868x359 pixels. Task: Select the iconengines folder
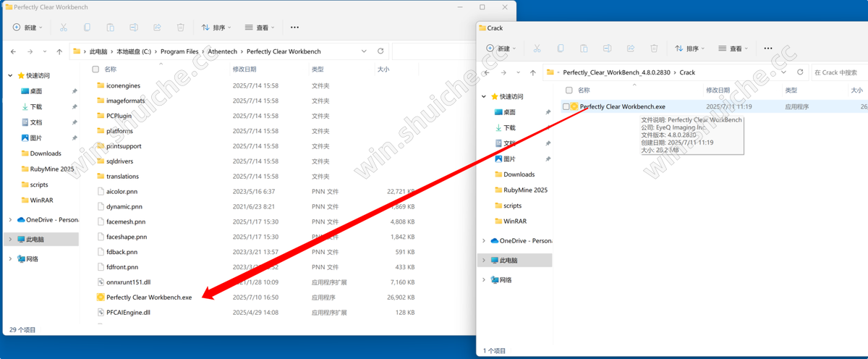(124, 85)
